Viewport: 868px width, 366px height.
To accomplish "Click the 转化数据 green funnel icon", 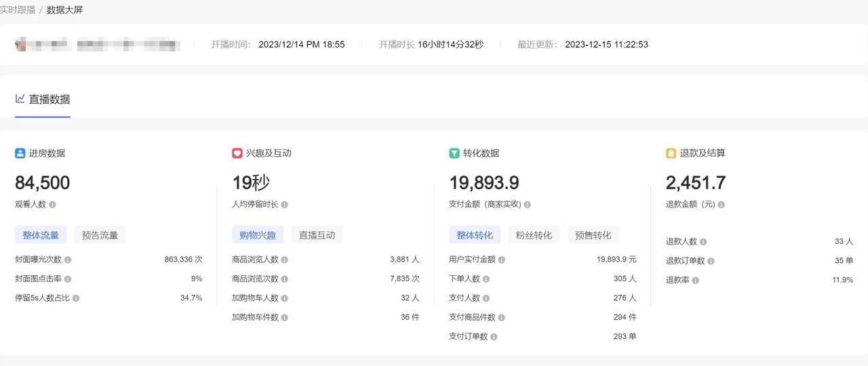I will (454, 153).
